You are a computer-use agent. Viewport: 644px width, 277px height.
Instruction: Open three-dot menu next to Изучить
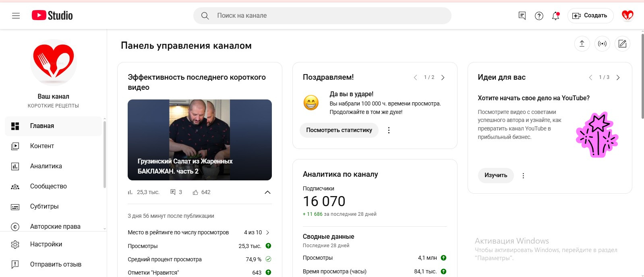pos(523,176)
